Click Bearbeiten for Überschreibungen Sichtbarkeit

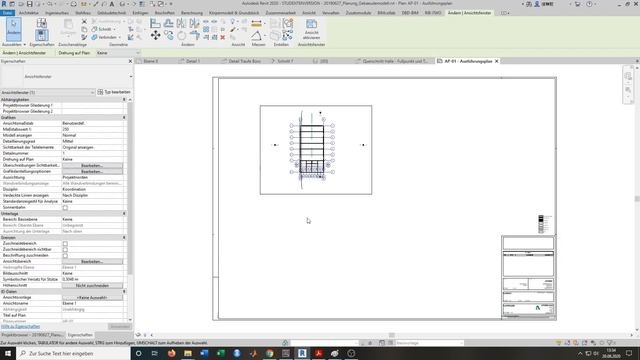[x=92, y=166]
